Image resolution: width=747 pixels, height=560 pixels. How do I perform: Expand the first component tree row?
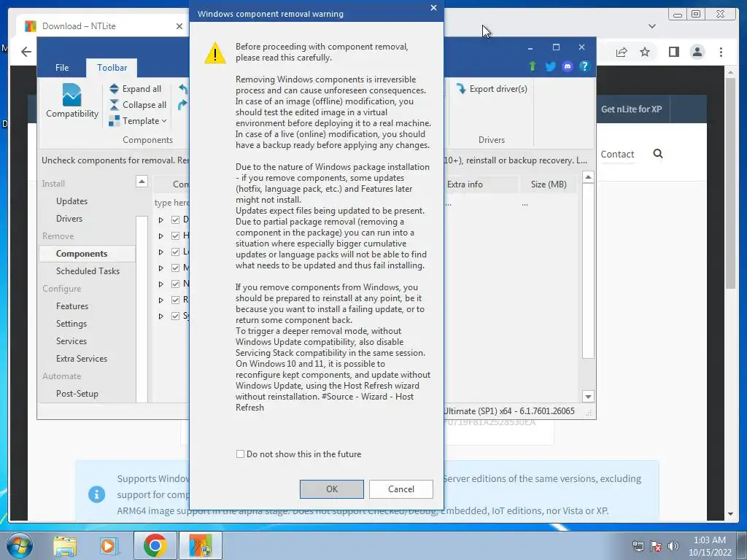pos(161,220)
